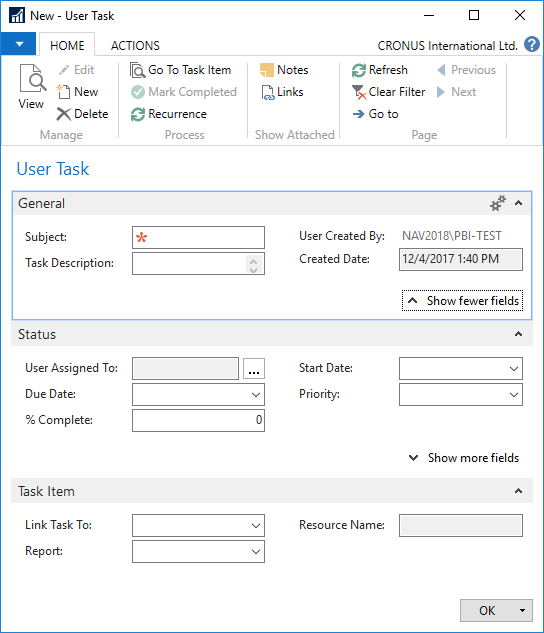Click the View icon in Manage group
The height and width of the screenshot is (633, 544).
(x=32, y=78)
